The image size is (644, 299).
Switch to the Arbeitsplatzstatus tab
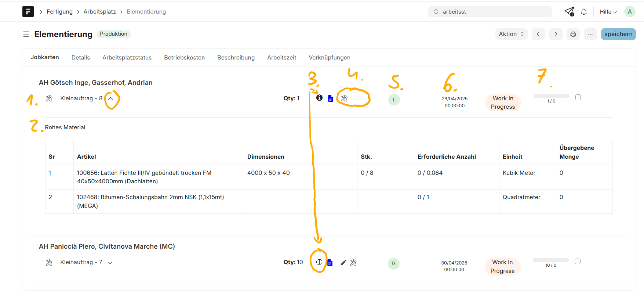tap(127, 58)
